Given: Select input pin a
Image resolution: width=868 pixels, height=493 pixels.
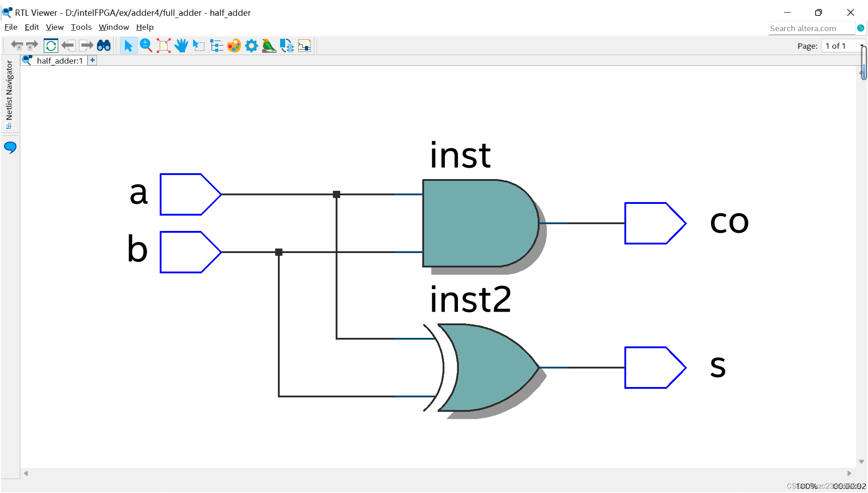Looking at the screenshot, I should tap(190, 194).
